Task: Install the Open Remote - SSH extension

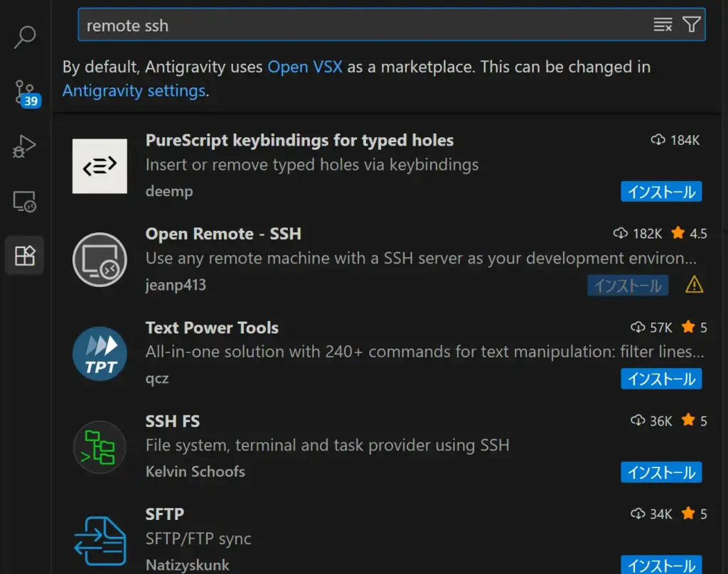Action: tap(628, 285)
